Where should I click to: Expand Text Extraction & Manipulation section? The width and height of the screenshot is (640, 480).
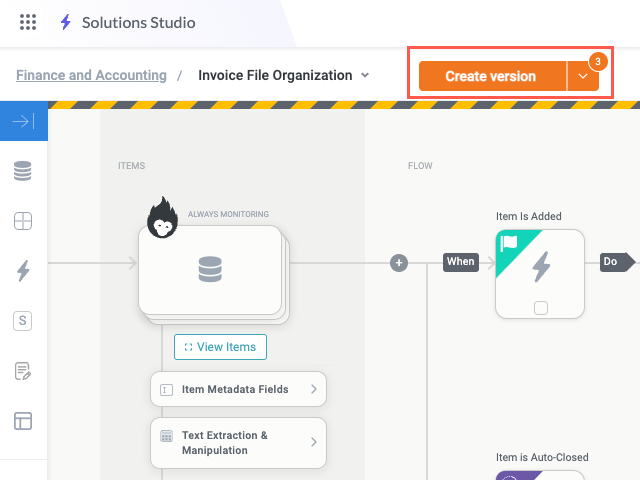point(238,443)
